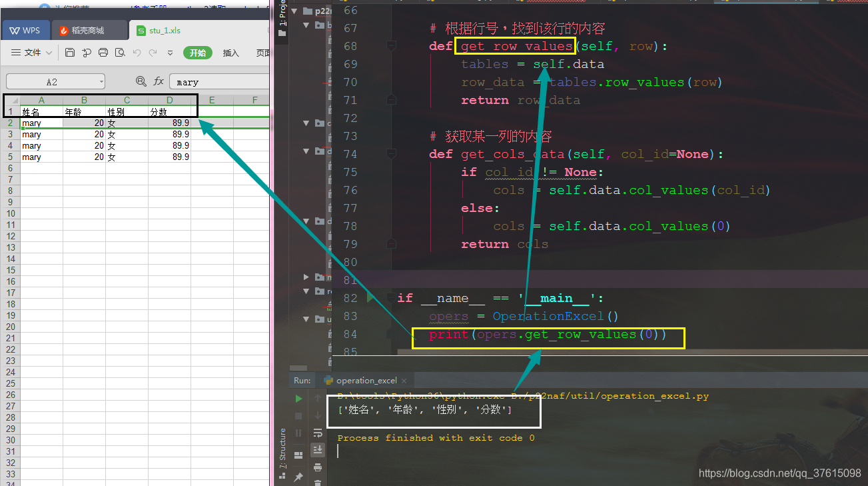Click cell A5 containing mary
868x486 pixels.
tap(41, 157)
